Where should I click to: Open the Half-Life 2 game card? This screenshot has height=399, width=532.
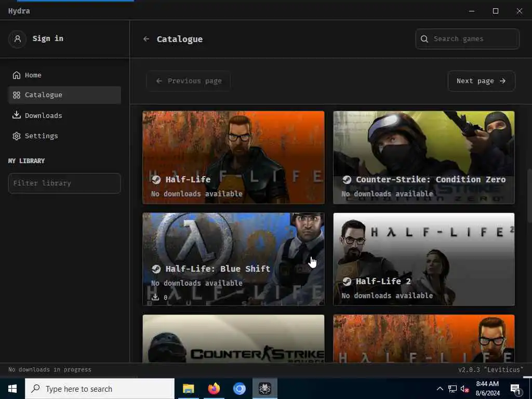[424, 259]
